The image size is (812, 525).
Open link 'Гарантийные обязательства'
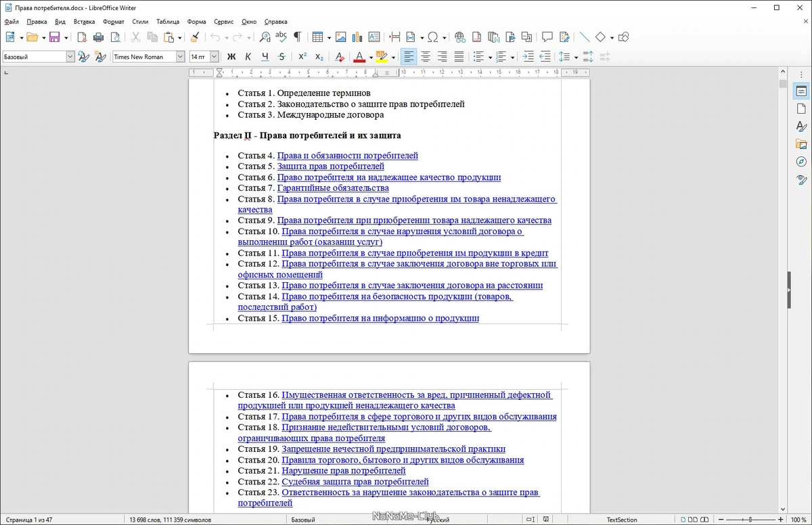pos(333,188)
